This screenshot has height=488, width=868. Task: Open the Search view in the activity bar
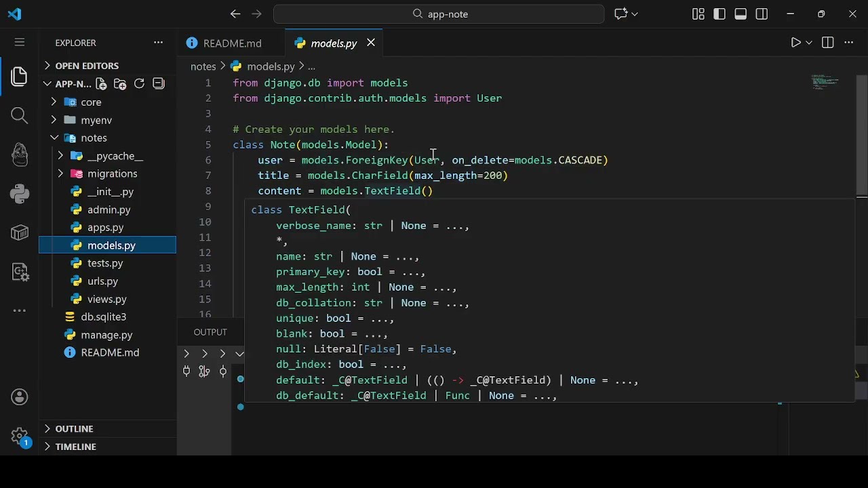19,116
